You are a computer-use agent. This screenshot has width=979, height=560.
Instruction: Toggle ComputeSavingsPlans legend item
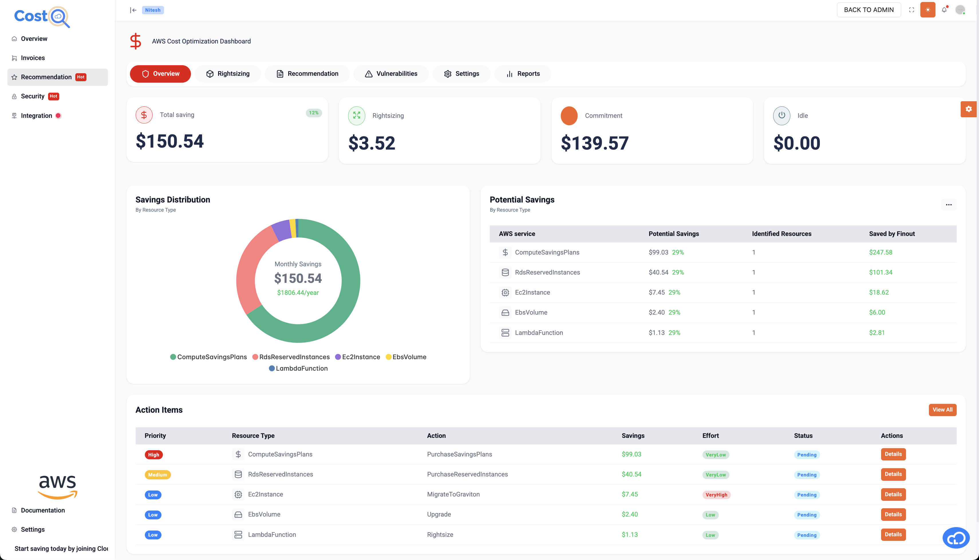tap(208, 357)
